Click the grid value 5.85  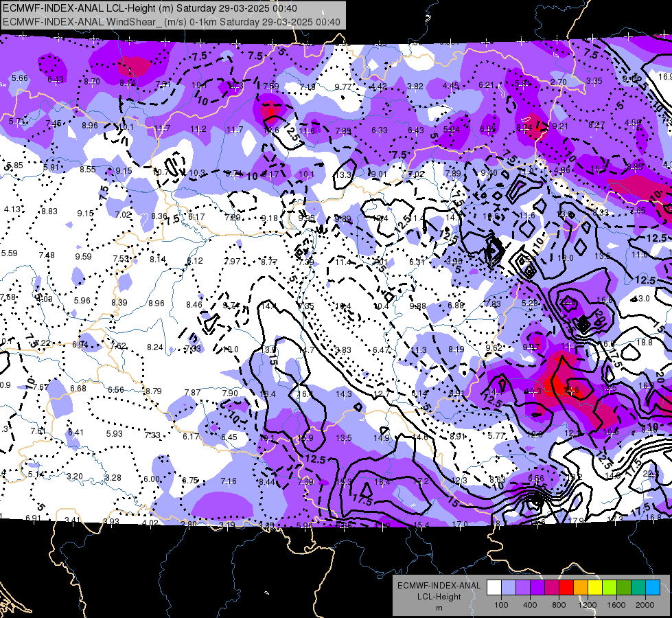(x=14, y=165)
